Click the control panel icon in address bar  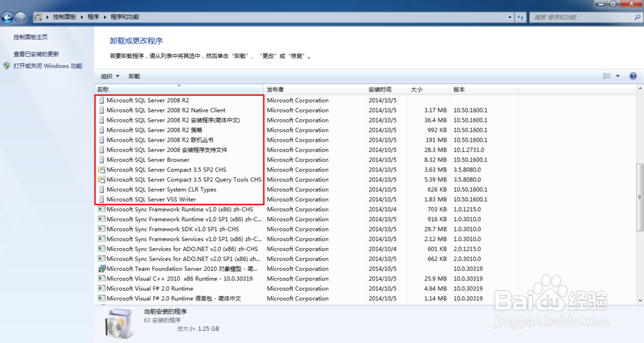pos(38,17)
